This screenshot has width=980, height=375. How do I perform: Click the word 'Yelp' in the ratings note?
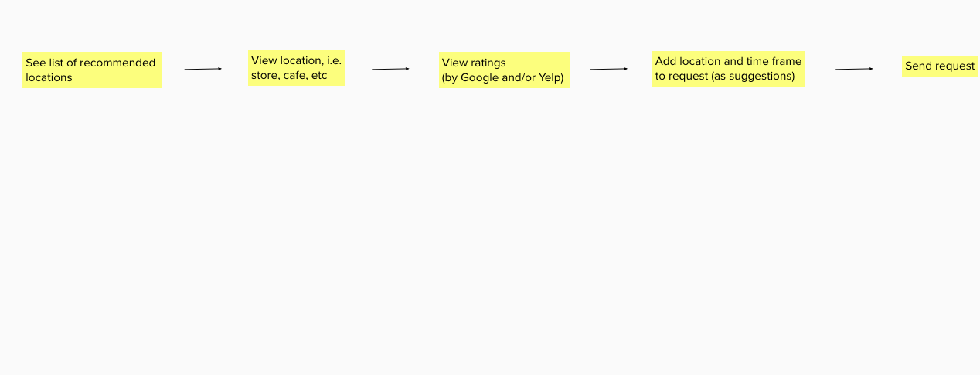[548, 77]
